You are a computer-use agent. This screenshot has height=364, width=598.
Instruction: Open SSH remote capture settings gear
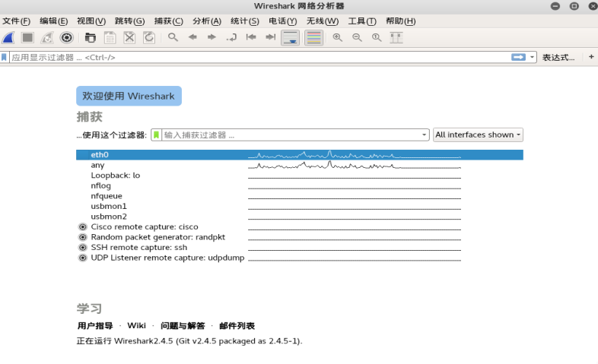82,248
